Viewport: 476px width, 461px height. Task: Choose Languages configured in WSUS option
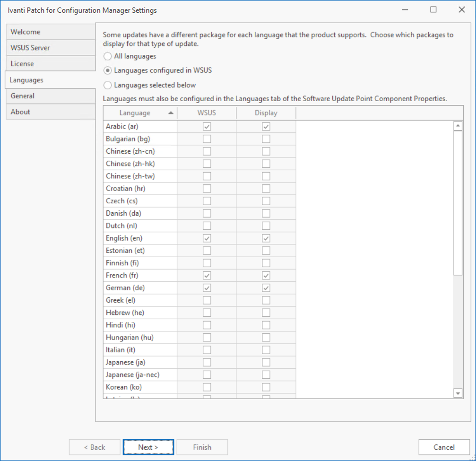[108, 70]
